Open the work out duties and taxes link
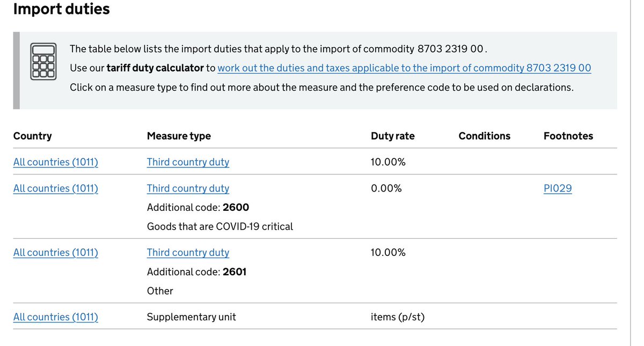This screenshot has height=346, width=644. coord(404,68)
